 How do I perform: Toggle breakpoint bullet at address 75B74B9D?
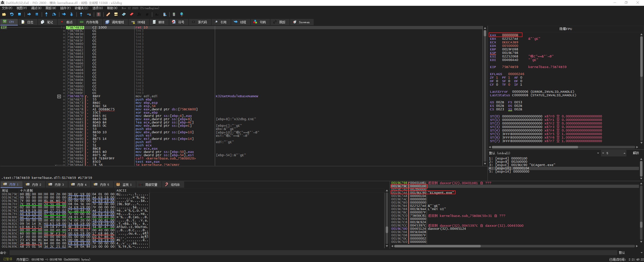click(x=64, y=158)
